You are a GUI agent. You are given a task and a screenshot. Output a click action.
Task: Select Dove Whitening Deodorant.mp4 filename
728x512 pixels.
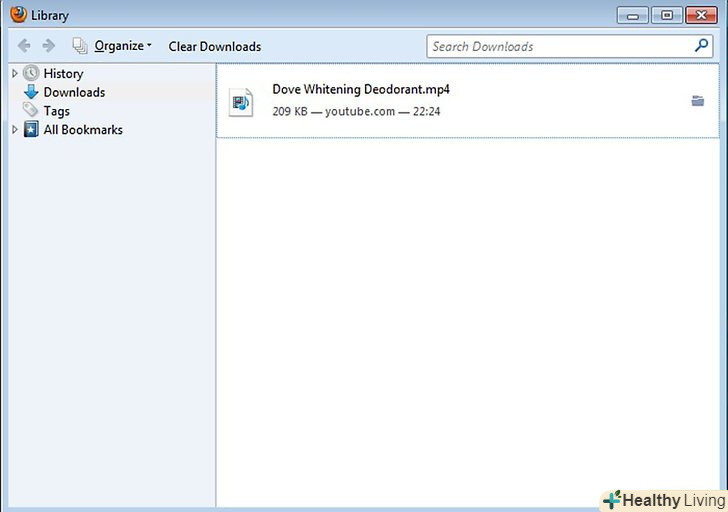361,89
